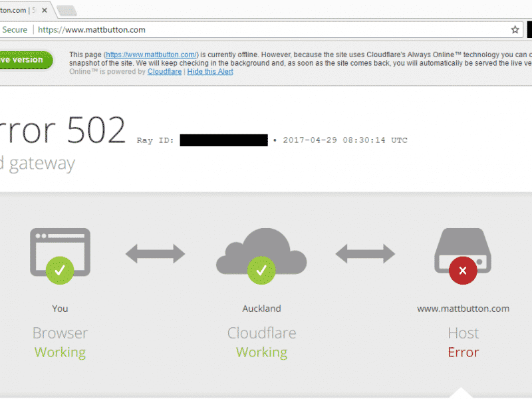
Task: Click the Browser heading text
Action: (x=60, y=333)
